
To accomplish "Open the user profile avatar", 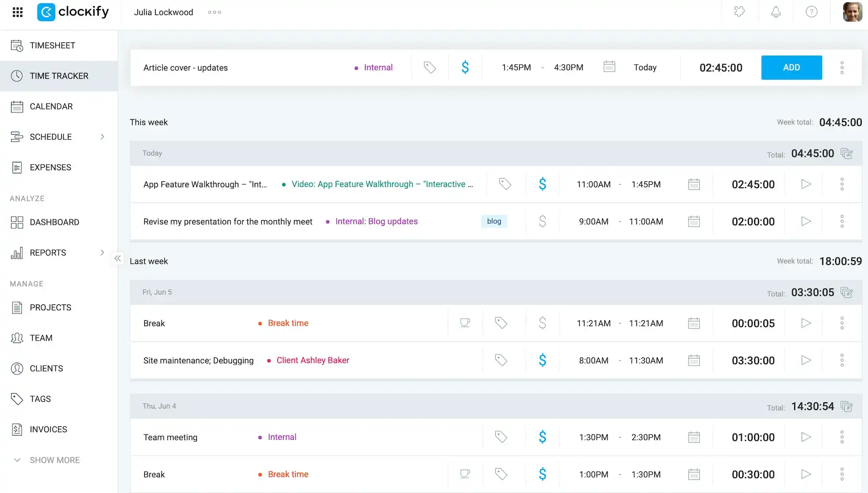I will point(852,12).
